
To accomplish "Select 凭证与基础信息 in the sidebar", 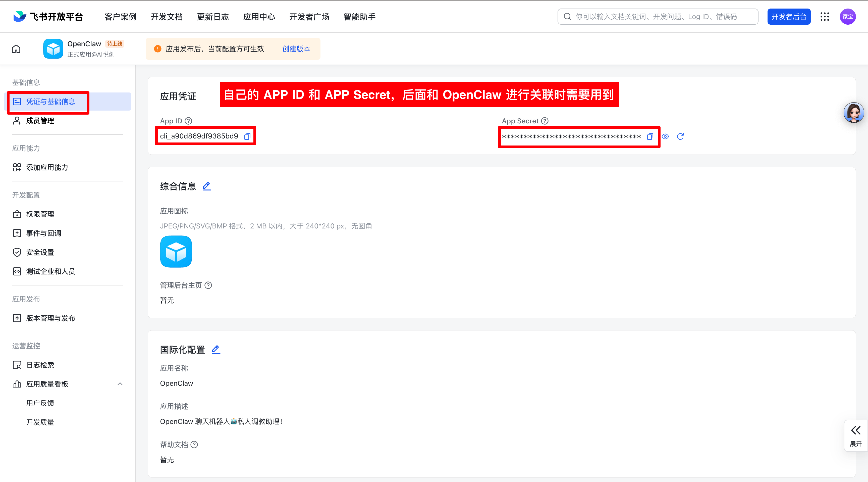I will 68,102.
